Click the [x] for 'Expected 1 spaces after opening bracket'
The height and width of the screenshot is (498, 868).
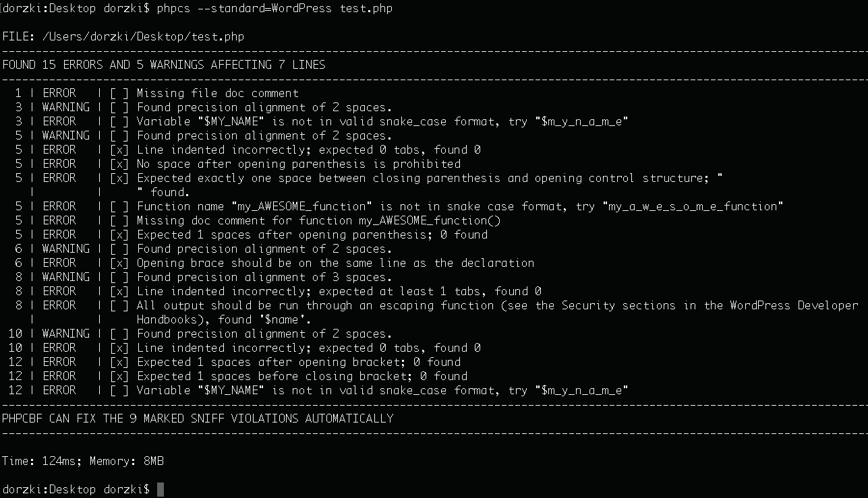(x=119, y=362)
